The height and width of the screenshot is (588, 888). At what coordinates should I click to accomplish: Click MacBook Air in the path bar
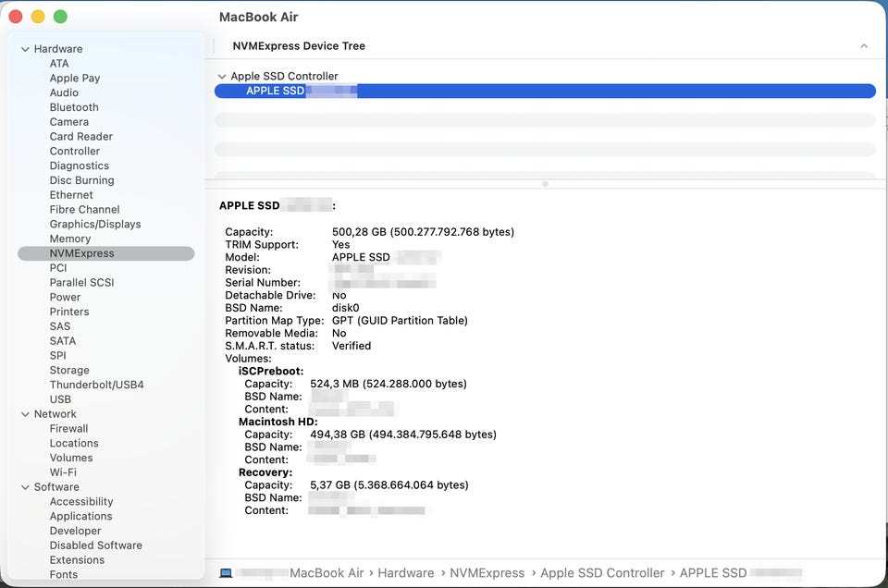[x=327, y=573]
